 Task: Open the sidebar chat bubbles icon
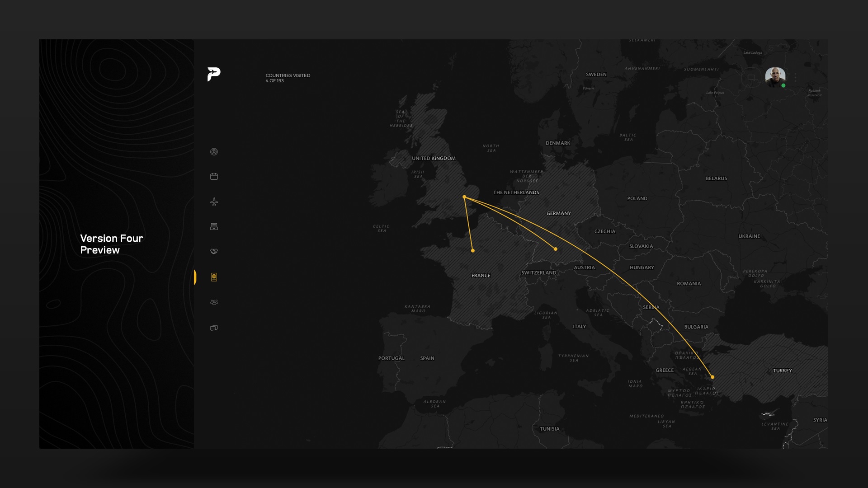[214, 328]
